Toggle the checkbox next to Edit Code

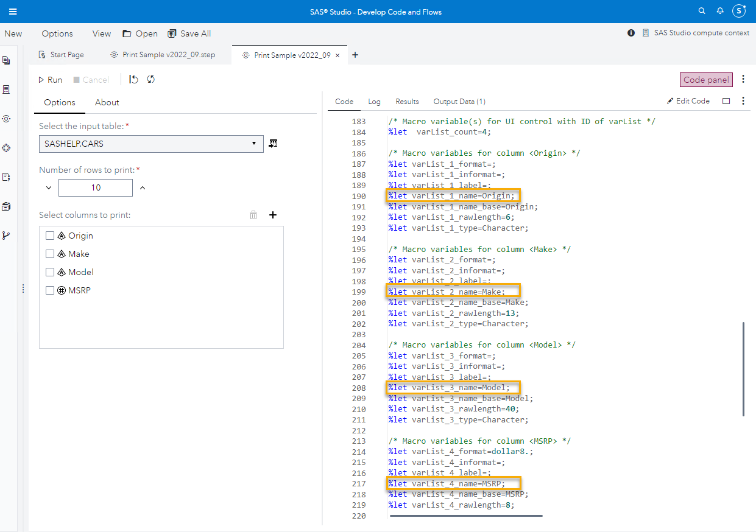(726, 100)
